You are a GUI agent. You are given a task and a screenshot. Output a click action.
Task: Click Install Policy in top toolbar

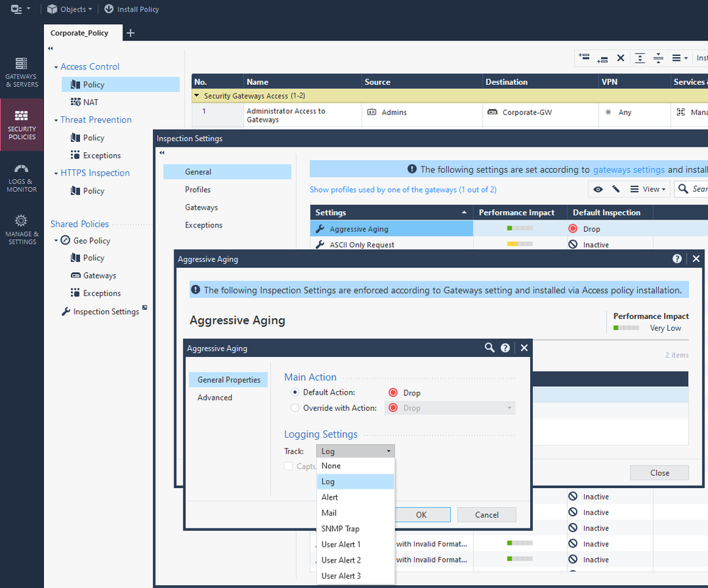pyautogui.click(x=131, y=9)
